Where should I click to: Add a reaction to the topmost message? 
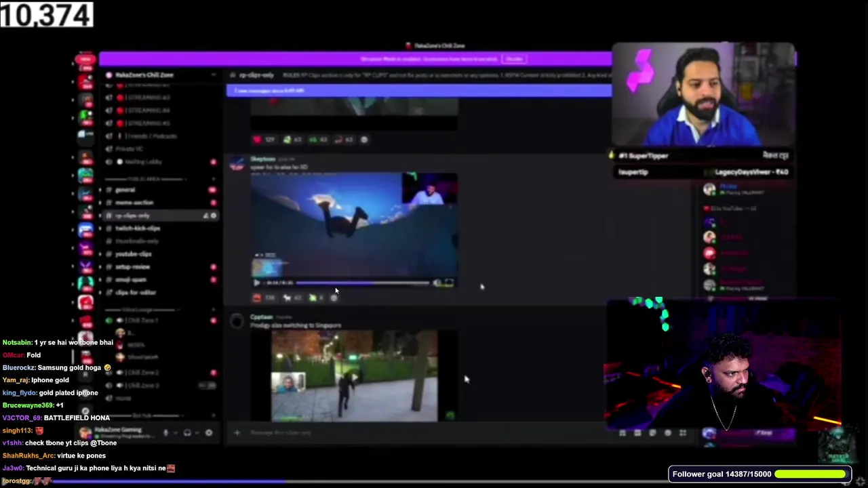coord(364,140)
